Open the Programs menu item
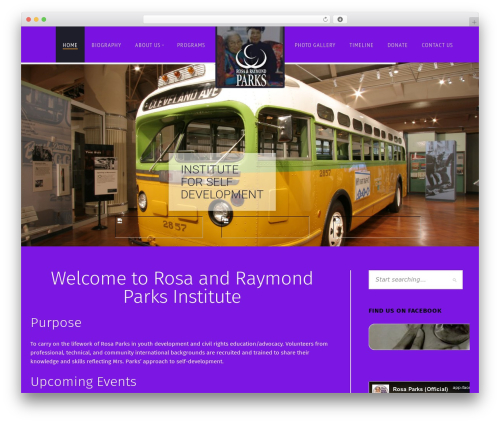The width and height of the screenshot is (500, 423). tap(191, 45)
